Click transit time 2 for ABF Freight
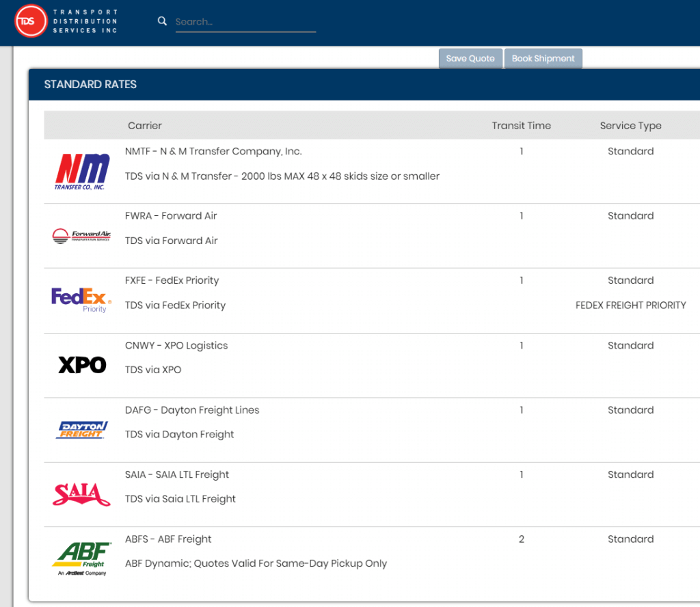The width and height of the screenshot is (700, 607). tap(522, 539)
